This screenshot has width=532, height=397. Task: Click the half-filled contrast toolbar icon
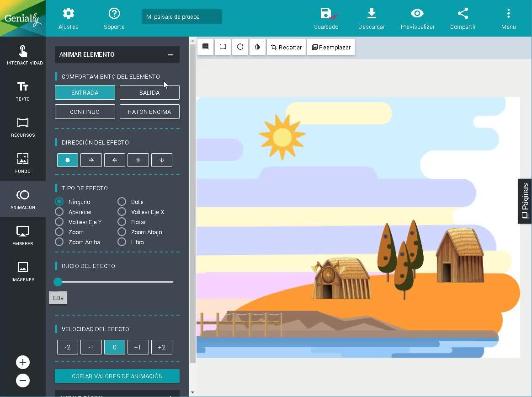point(257,47)
